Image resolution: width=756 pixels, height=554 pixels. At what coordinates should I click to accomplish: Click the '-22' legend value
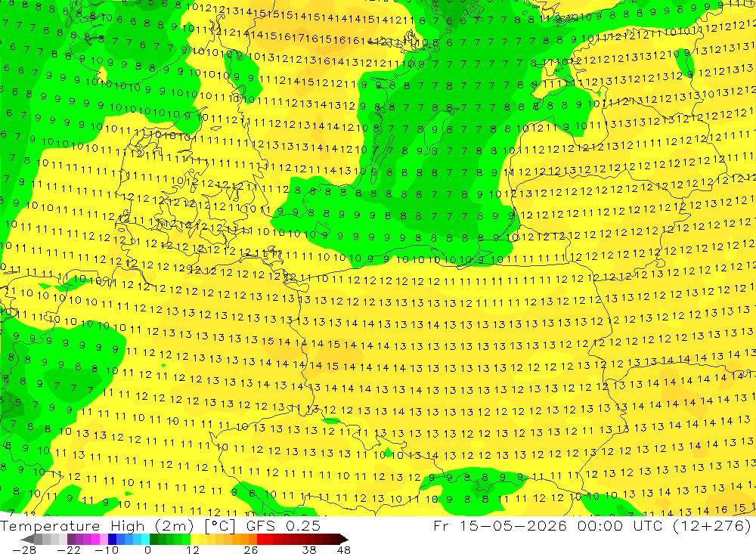[x=69, y=550]
